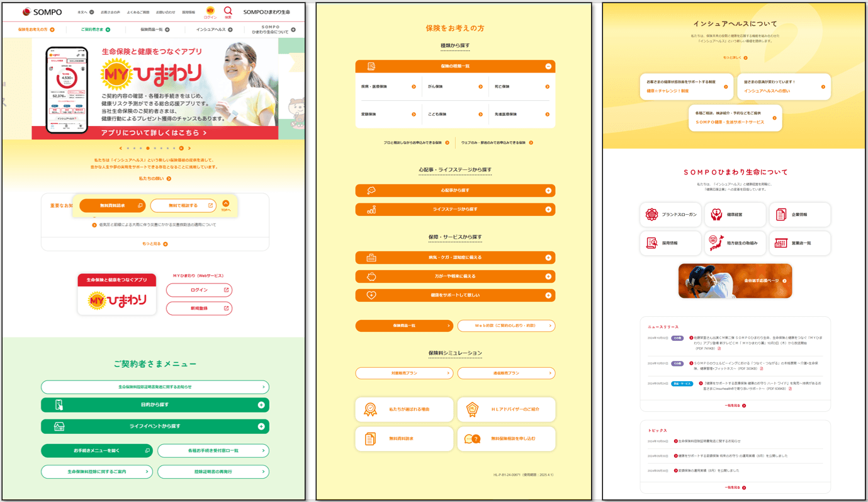Open インシュアヘルス nav menu
868x502 pixels.
coord(214,30)
